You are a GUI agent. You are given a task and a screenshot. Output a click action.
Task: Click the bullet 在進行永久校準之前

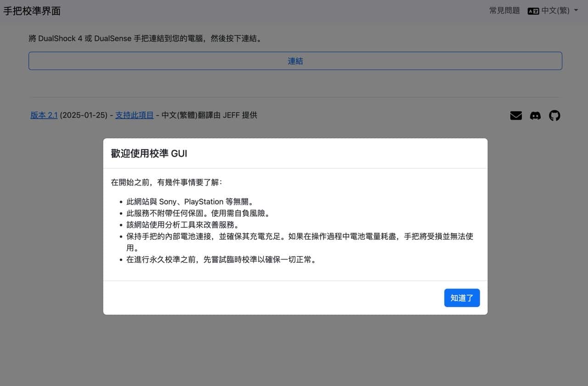click(221, 260)
